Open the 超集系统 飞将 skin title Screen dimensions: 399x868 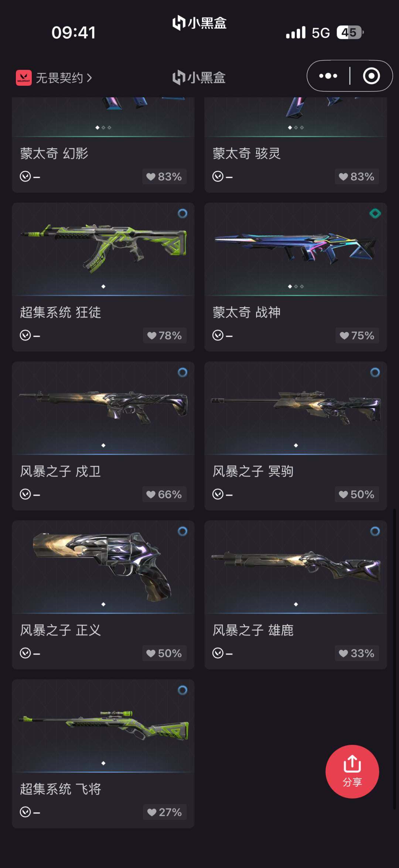click(61, 789)
